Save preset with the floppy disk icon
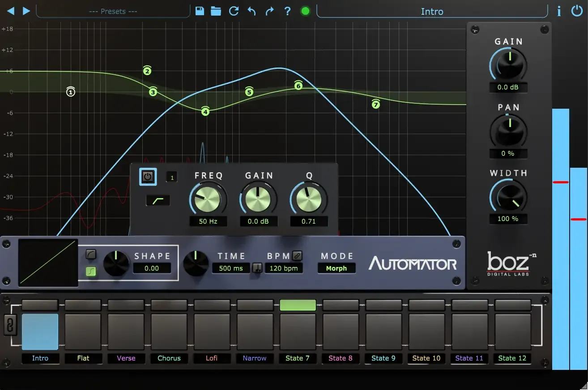This screenshot has height=390, width=588. pos(200,11)
